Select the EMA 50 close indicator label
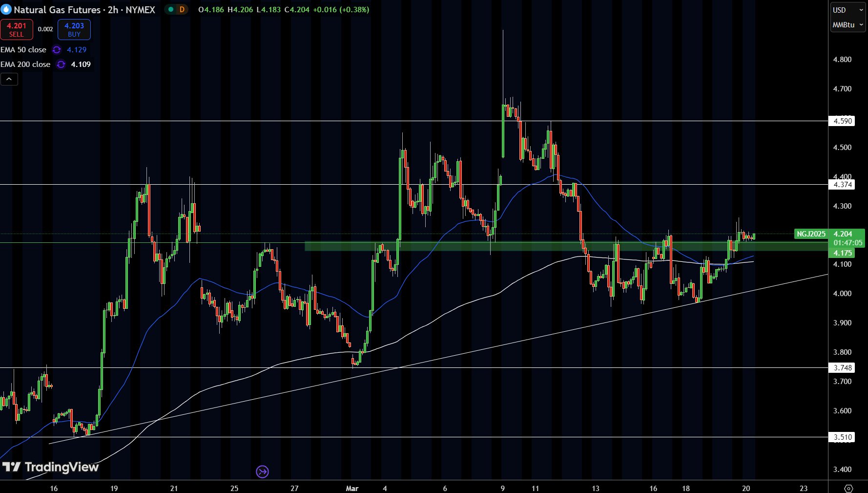 [x=23, y=50]
